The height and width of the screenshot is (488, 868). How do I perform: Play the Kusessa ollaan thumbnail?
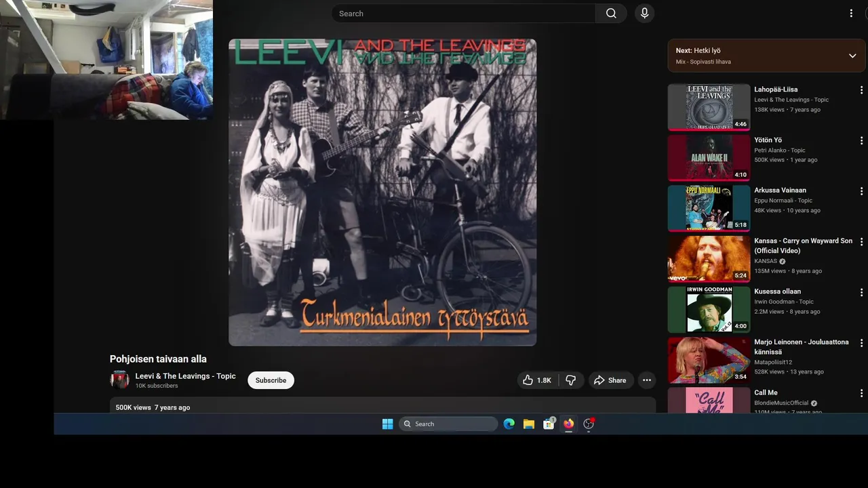click(709, 310)
